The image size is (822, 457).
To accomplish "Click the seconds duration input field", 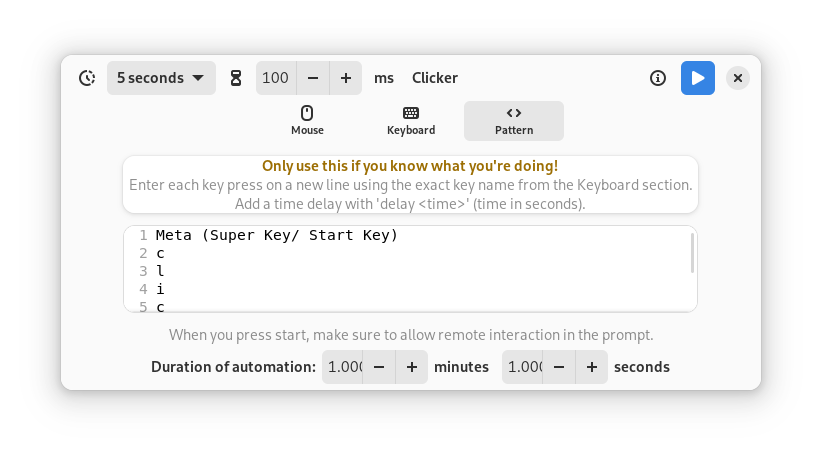I will 523,367.
